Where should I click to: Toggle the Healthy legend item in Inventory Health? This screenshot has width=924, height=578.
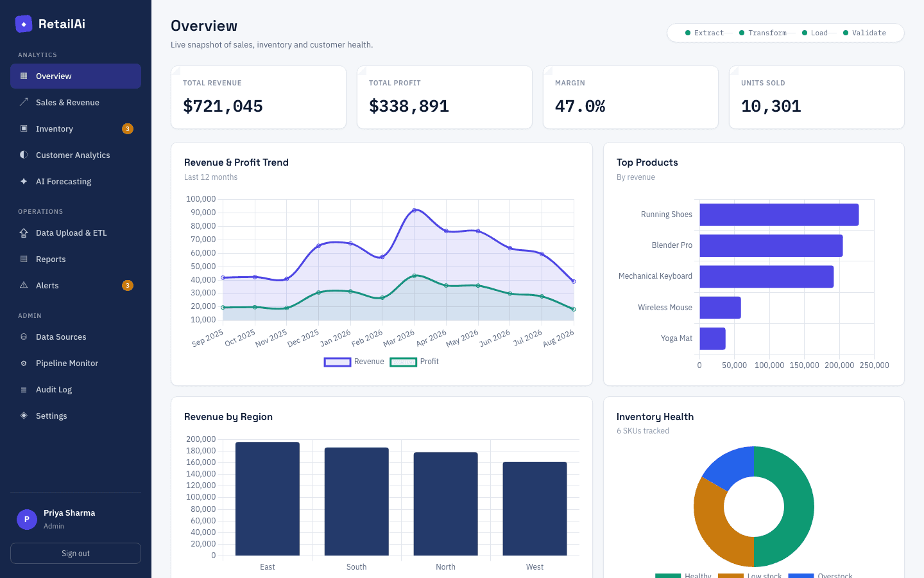pyautogui.click(x=683, y=575)
